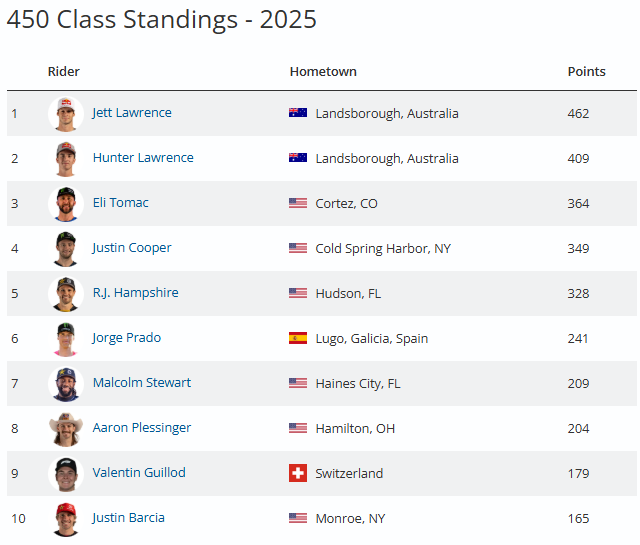Click Hunter Lawrence's avatar photo
Viewport: 640px width, 545px height.
65,159
